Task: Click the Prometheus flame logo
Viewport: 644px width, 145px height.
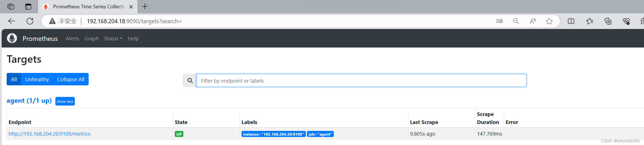Action: coord(12,38)
